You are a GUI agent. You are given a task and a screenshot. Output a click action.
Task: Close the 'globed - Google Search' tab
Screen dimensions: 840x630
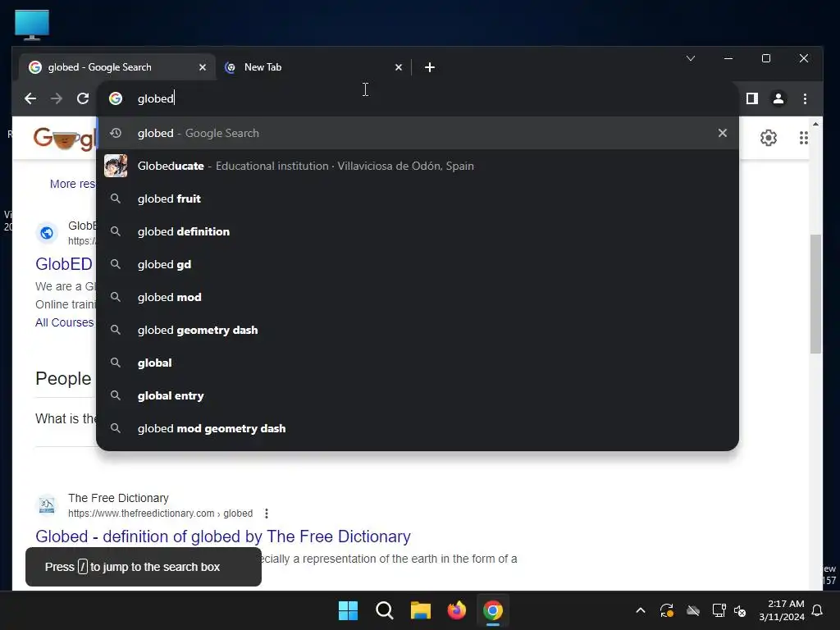[203, 67]
